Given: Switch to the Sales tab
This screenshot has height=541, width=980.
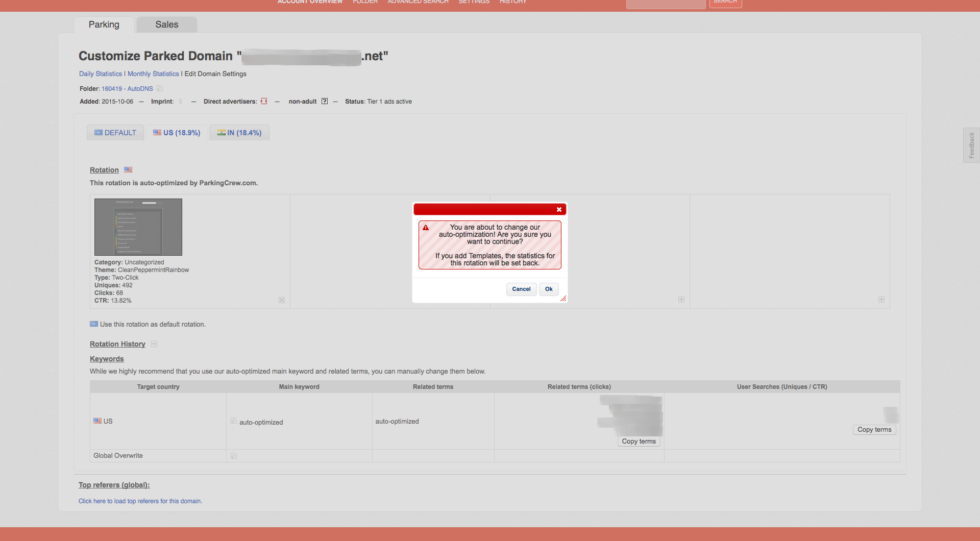Looking at the screenshot, I should coord(166,24).
